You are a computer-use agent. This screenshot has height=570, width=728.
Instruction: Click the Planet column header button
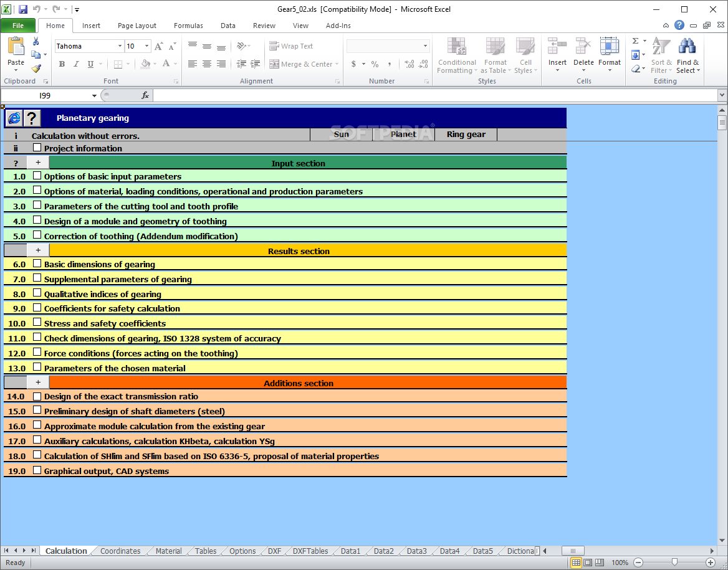[403, 134]
